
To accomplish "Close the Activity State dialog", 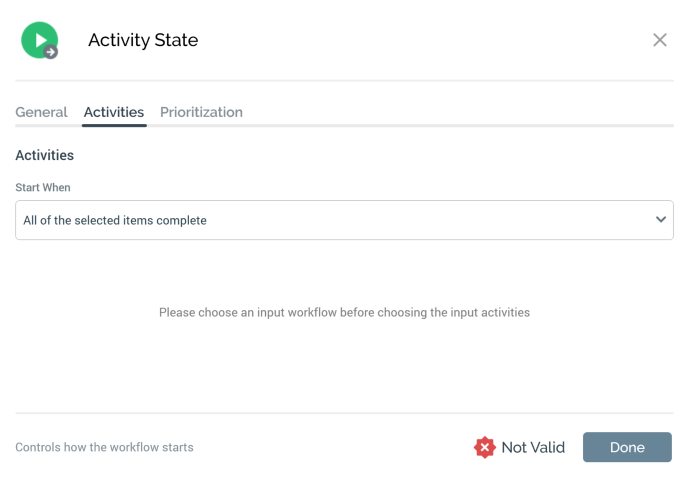I will pos(660,40).
